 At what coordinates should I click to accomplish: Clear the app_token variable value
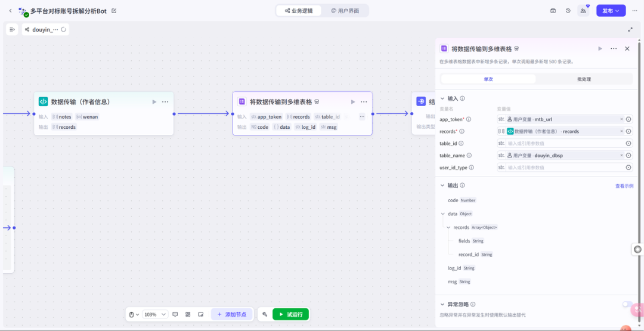click(x=621, y=119)
